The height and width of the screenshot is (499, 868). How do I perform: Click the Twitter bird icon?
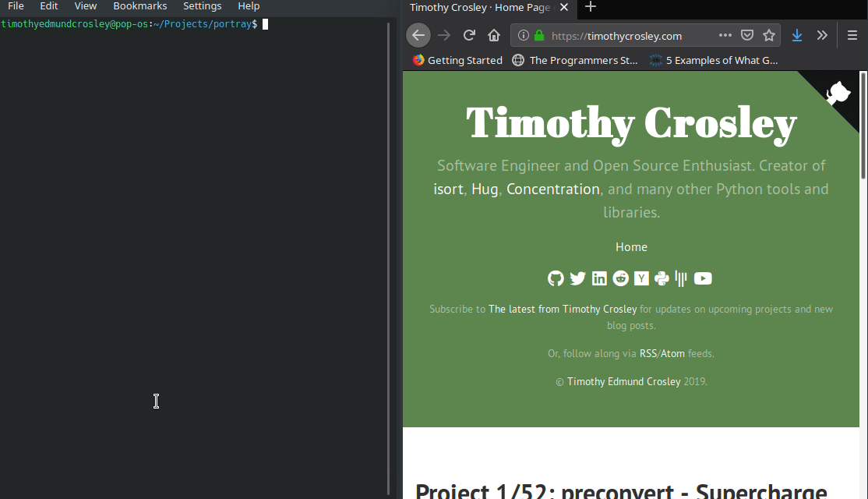[577, 278]
